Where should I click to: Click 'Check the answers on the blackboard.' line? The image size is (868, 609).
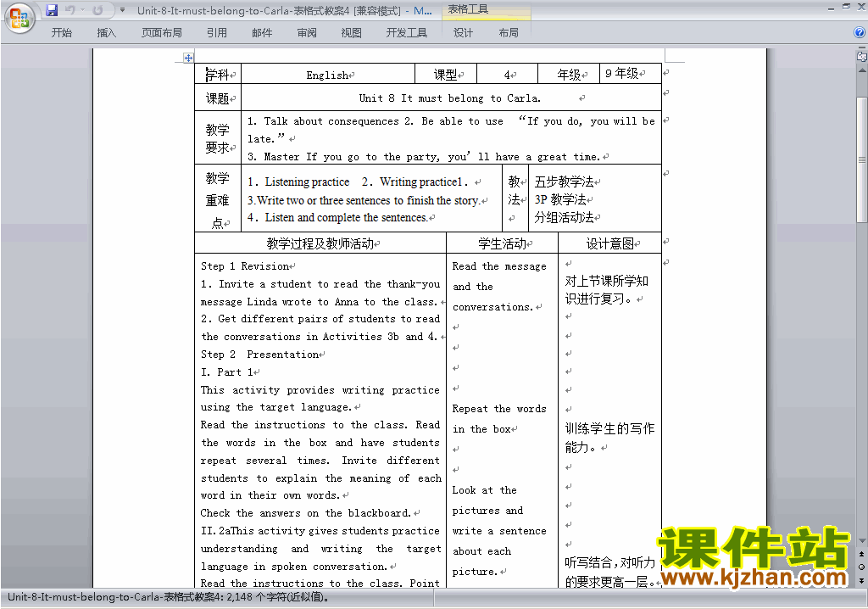pyautogui.click(x=306, y=512)
